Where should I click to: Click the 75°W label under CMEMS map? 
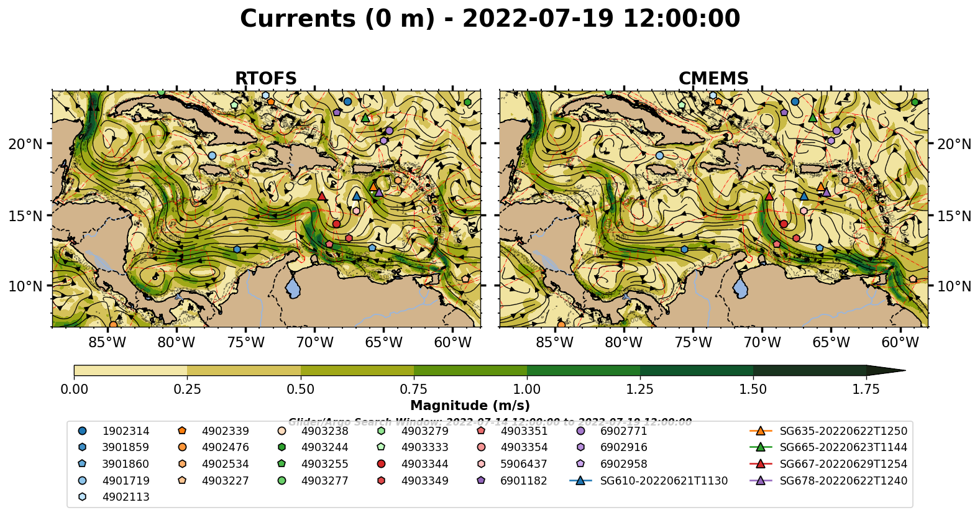(x=694, y=342)
